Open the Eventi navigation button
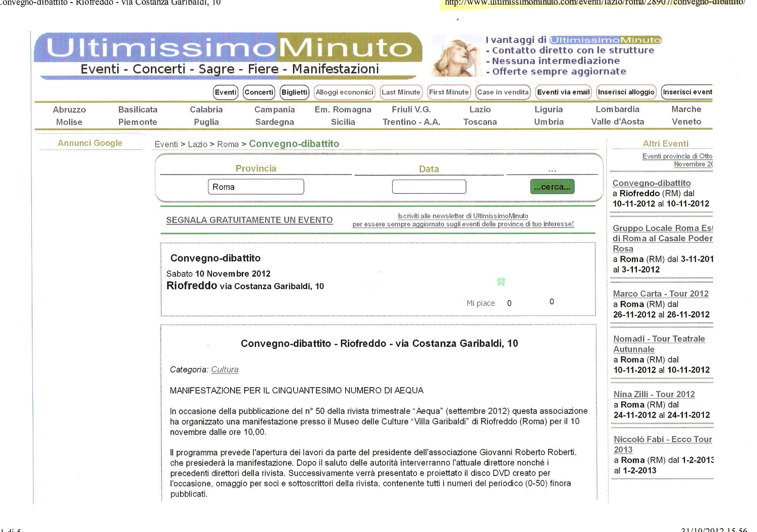The width and height of the screenshot is (757, 532). click(226, 92)
